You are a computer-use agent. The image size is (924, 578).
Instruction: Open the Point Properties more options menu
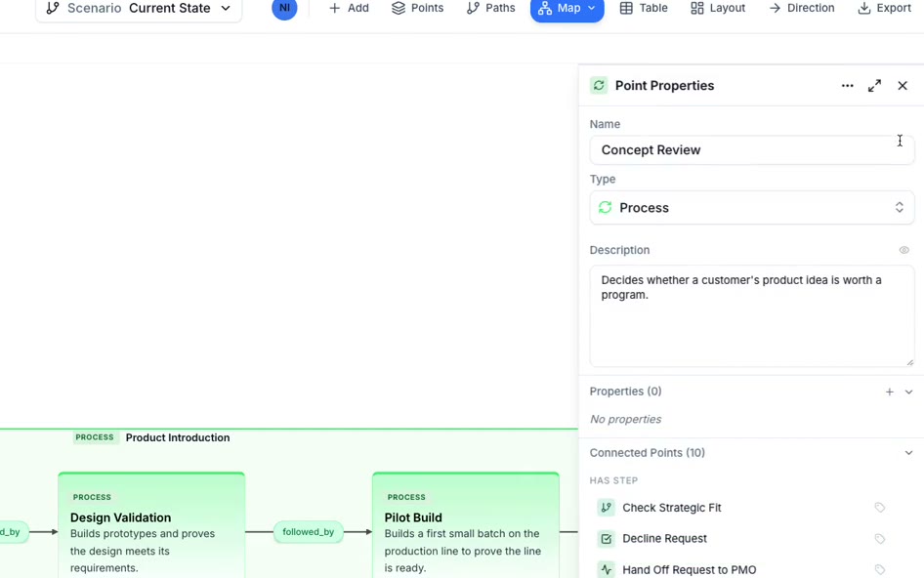(848, 86)
